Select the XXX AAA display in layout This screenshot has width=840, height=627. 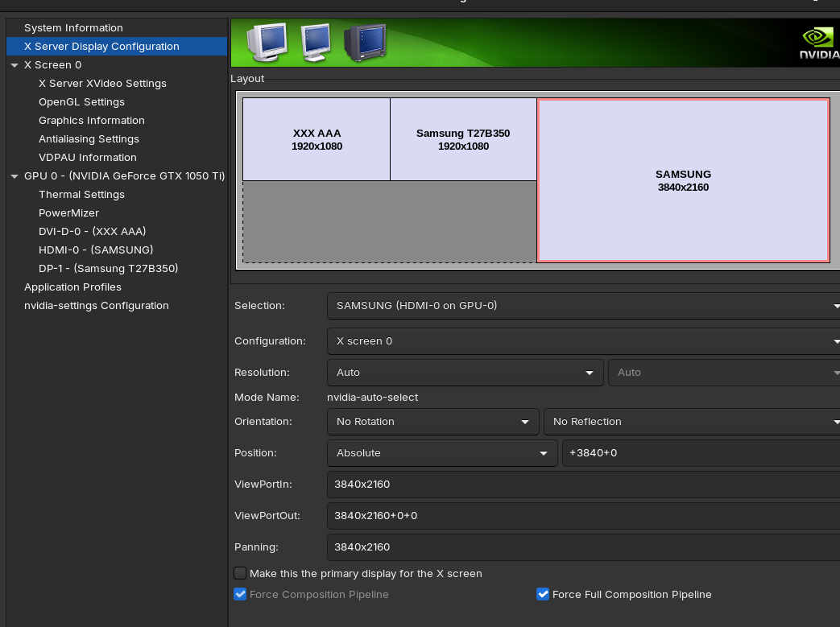click(x=316, y=139)
